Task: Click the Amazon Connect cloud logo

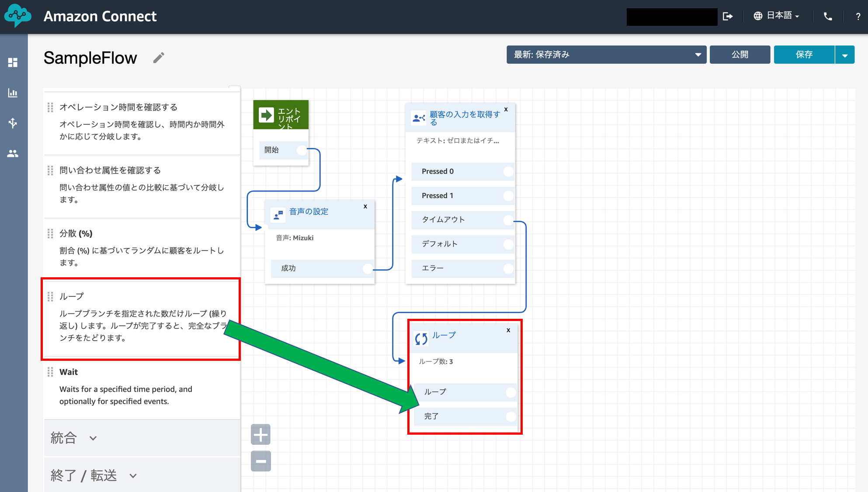Action: [18, 16]
